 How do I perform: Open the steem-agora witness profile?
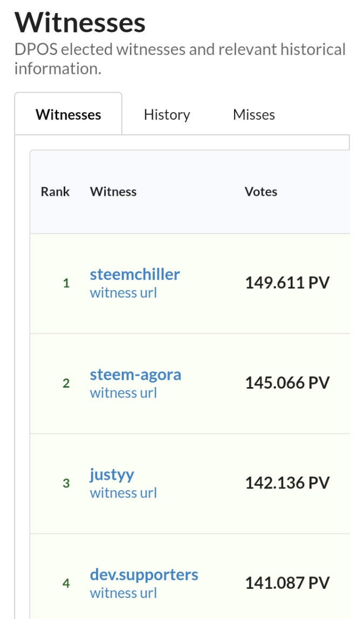[135, 375]
